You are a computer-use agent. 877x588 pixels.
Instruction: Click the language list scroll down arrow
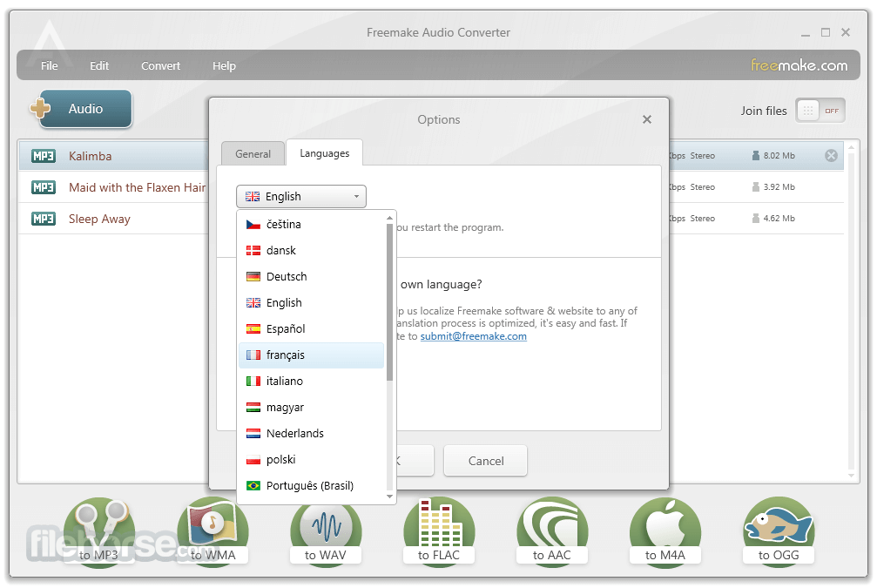[390, 497]
